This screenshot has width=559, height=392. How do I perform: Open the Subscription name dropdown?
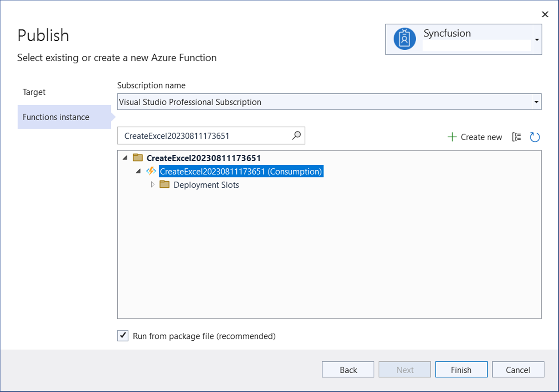[536, 102]
